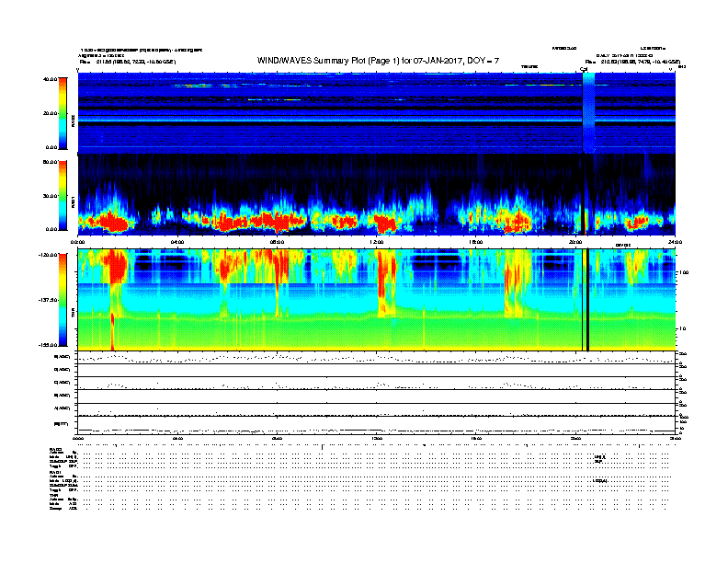Click the RAD2 panel color scale bar
728x563 pixels.
63,112
